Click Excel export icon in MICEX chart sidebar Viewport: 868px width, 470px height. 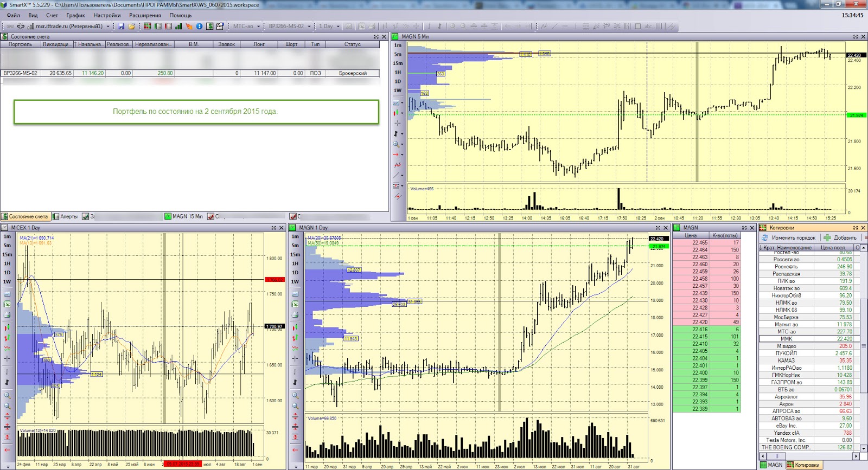click(x=7, y=304)
